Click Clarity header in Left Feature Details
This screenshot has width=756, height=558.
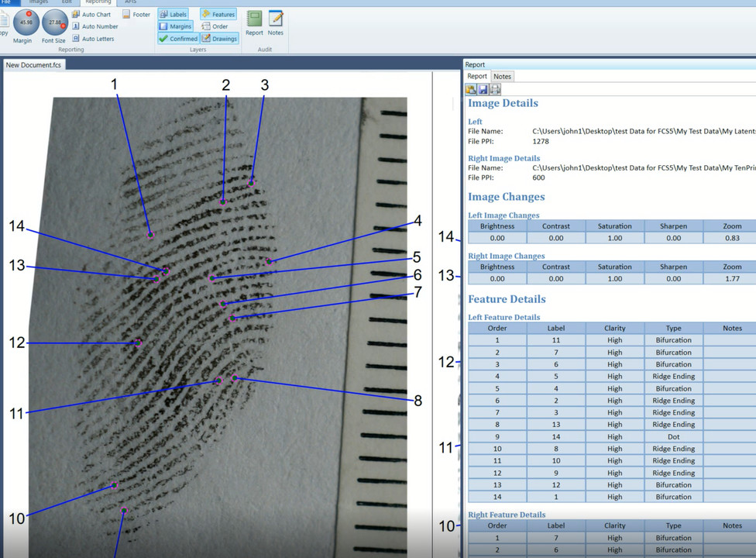tap(615, 328)
